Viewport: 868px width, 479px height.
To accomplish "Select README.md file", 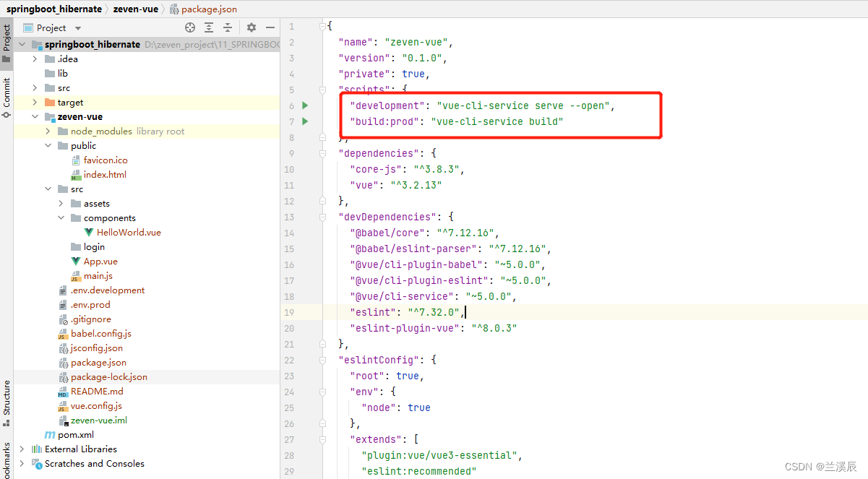I will (90, 391).
